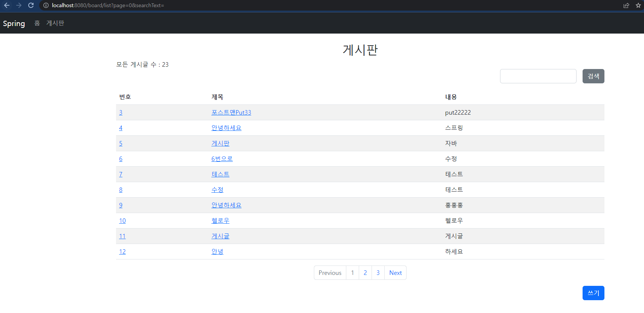Open post number 5 link
This screenshot has height=313, width=644.
[121, 143]
